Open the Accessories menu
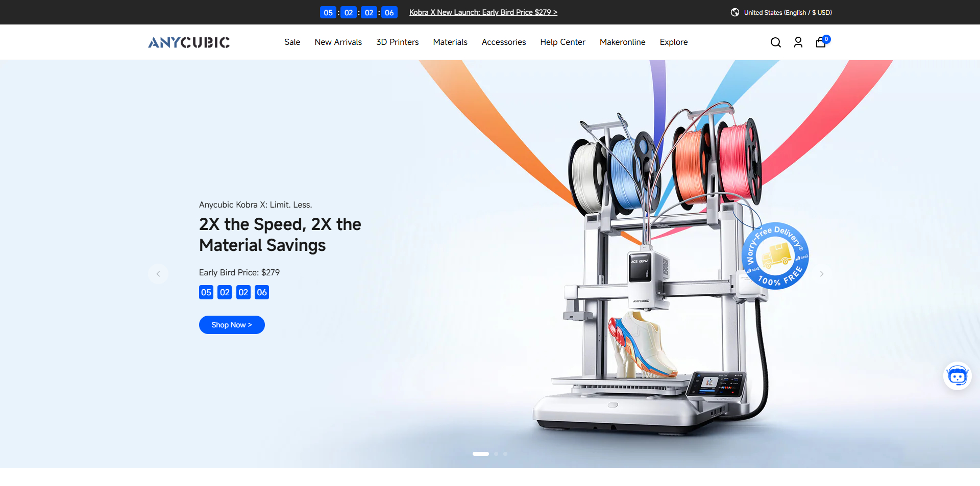 pyautogui.click(x=504, y=42)
